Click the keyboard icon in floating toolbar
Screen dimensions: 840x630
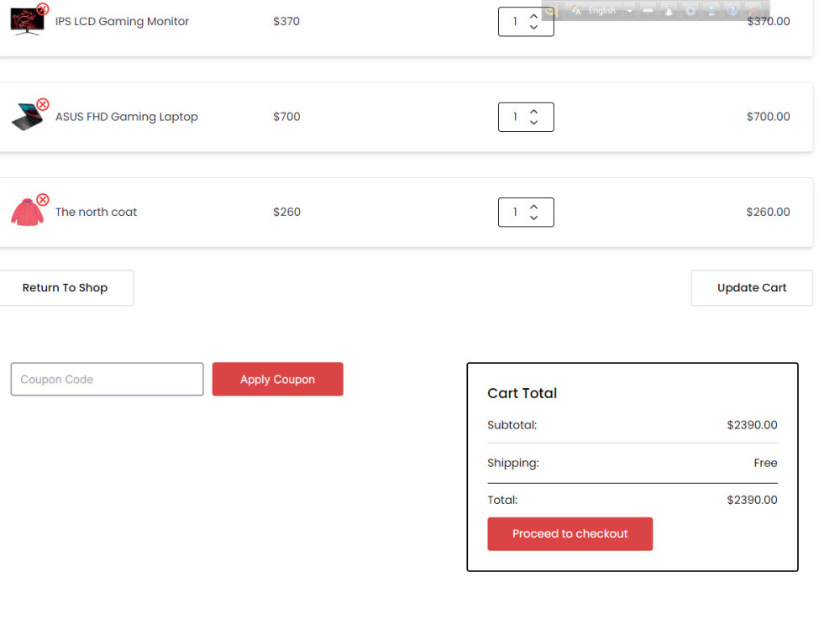[x=648, y=11]
